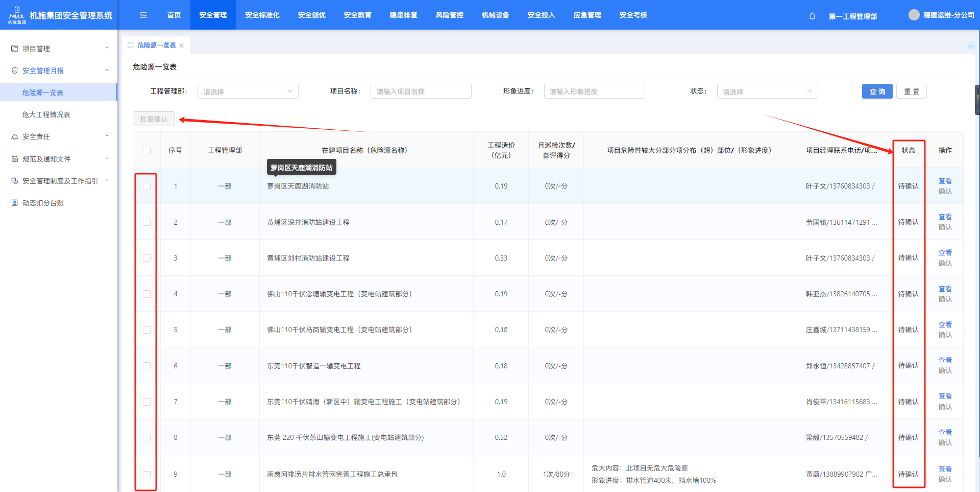This screenshot has width=980, height=492.
Task: Click the 项目名称 input field
Action: [x=421, y=91]
